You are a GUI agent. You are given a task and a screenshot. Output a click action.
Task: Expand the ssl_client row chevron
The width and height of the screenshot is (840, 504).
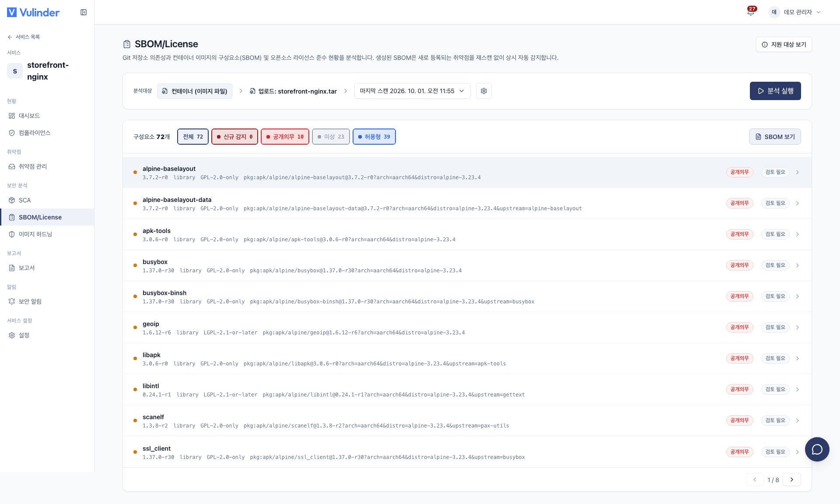click(x=798, y=452)
